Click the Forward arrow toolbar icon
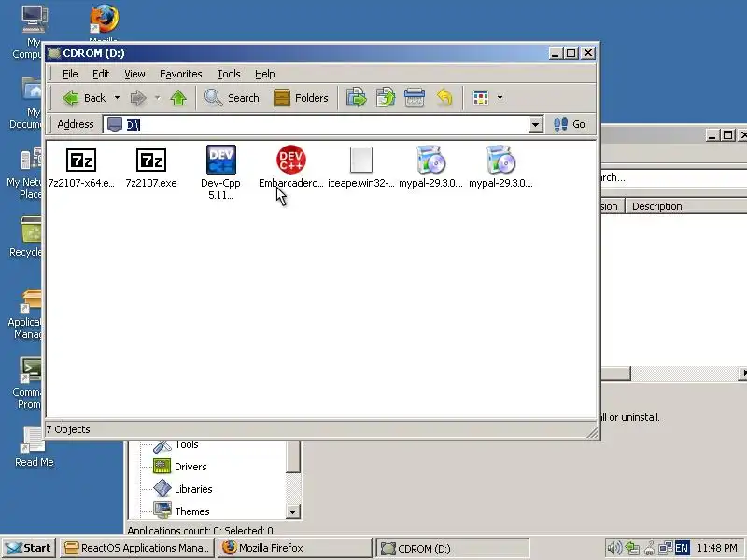 tap(138, 98)
